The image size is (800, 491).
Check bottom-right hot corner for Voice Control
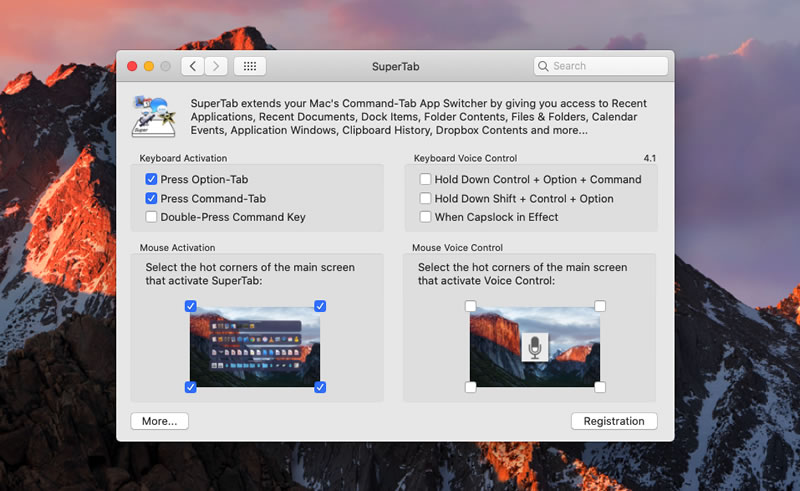point(600,387)
